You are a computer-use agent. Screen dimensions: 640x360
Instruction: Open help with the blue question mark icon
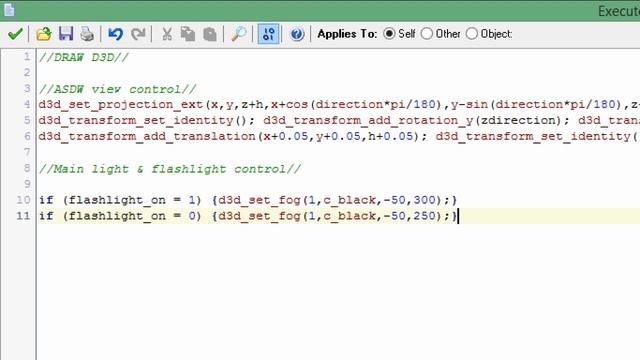click(297, 34)
